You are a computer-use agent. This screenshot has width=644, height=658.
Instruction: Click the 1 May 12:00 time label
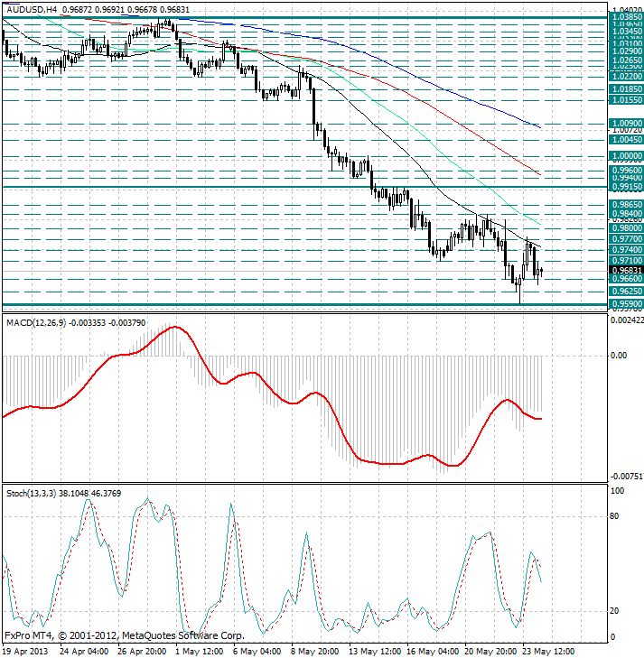(x=200, y=652)
